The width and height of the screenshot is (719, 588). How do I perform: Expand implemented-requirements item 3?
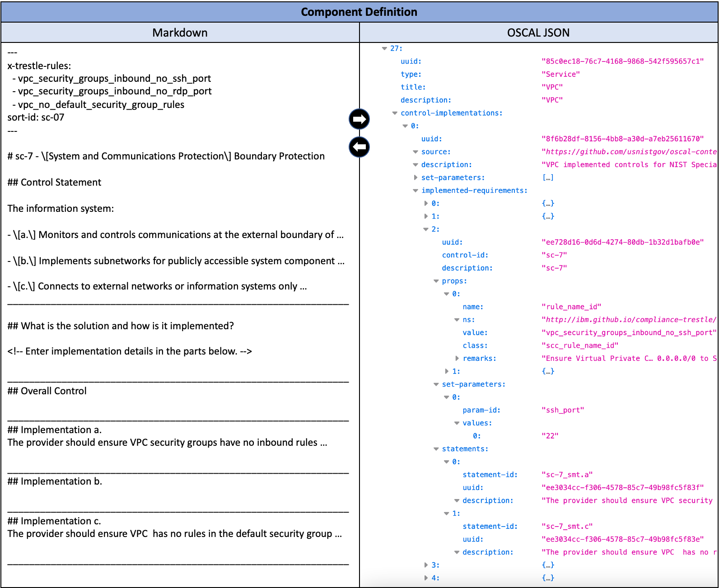click(x=426, y=565)
